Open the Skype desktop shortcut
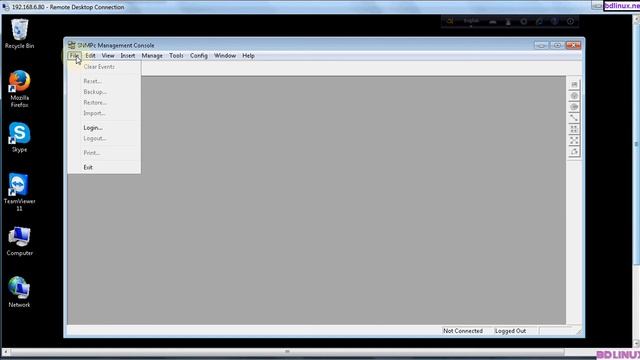This screenshot has width=640, height=360. tap(19, 137)
